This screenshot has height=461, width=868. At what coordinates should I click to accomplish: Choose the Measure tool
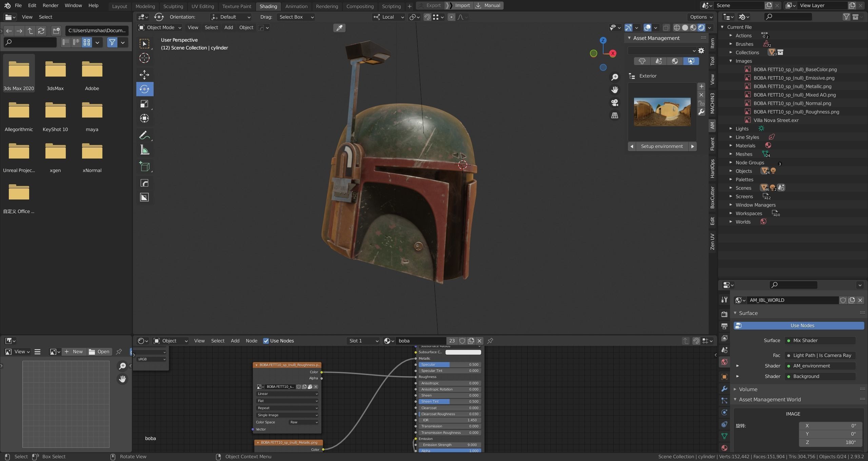(144, 150)
